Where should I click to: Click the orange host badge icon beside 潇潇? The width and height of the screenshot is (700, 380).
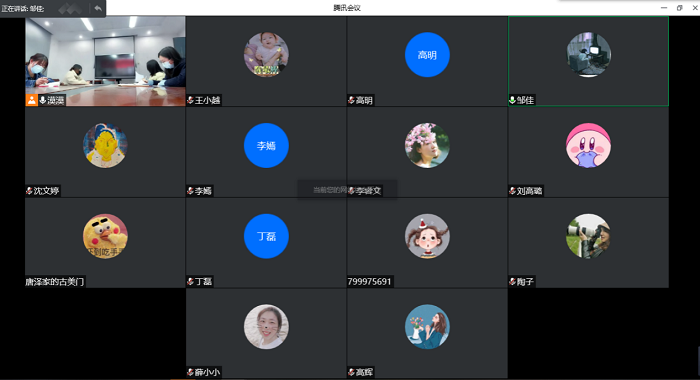click(x=31, y=100)
